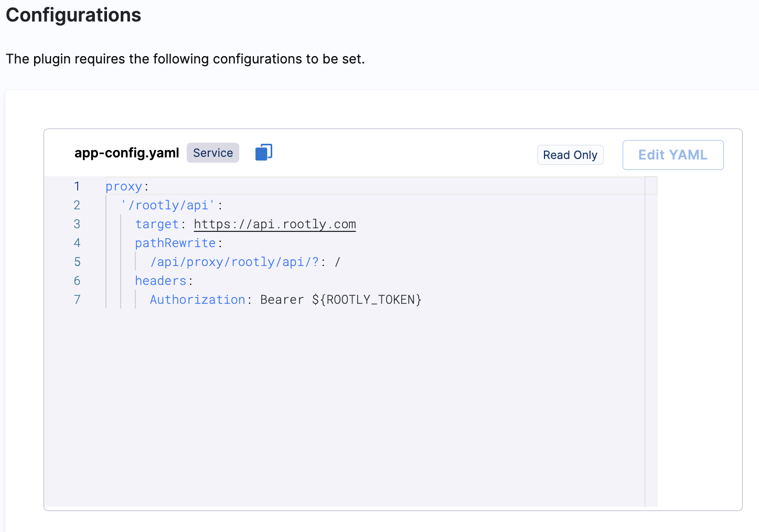Screen dimensions: 759x532
Task: Click the target key in editor
Action: (157, 225)
